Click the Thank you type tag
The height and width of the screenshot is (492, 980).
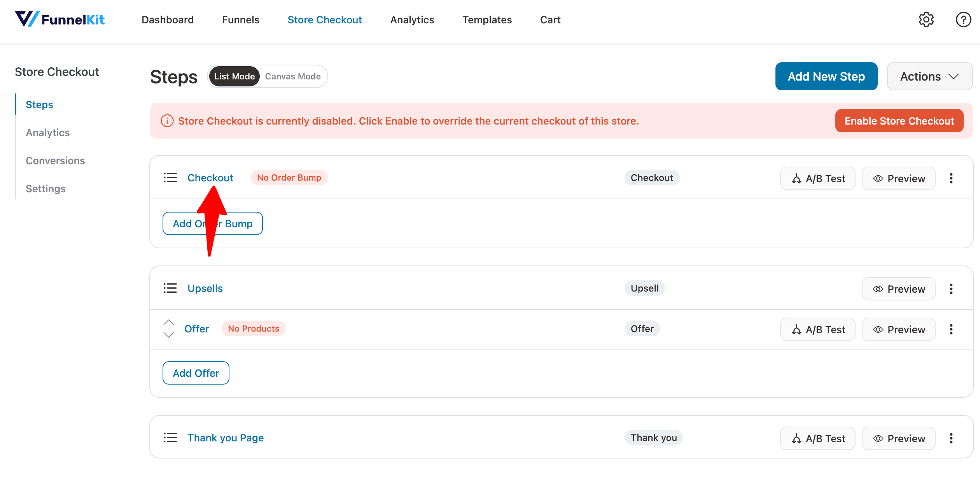[x=654, y=438]
